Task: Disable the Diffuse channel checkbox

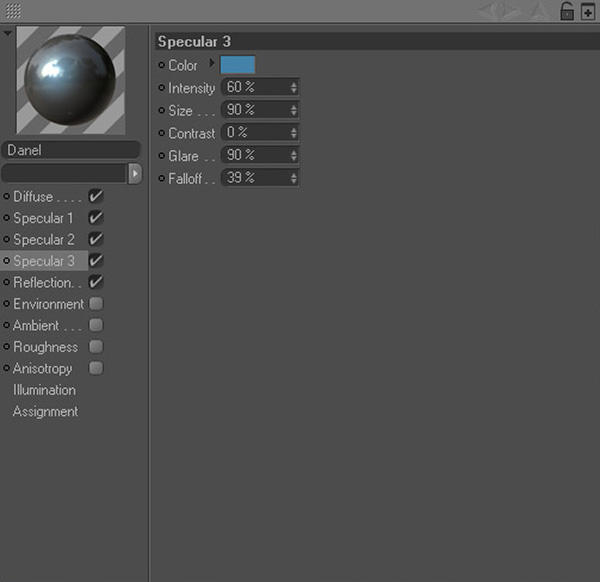Action: point(96,196)
